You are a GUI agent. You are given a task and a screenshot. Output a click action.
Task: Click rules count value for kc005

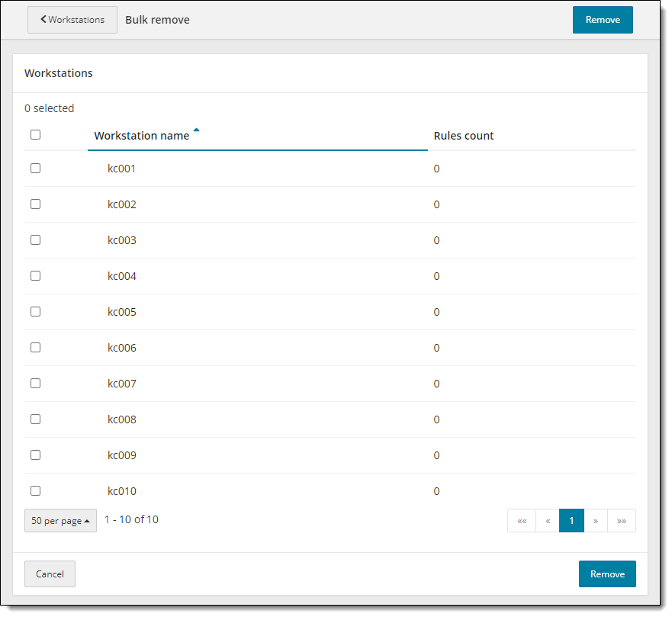pyautogui.click(x=436, y=312)
